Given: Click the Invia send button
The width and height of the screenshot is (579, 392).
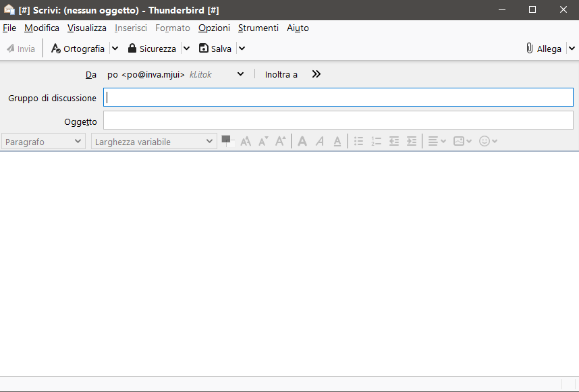Looking at the screenshot, I should (x=21, y=49).
